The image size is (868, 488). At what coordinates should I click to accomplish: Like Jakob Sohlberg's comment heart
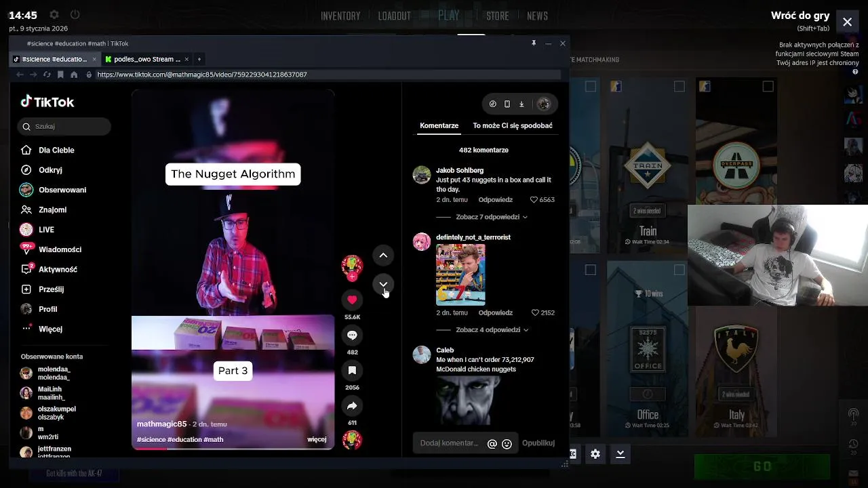[534, 200]
